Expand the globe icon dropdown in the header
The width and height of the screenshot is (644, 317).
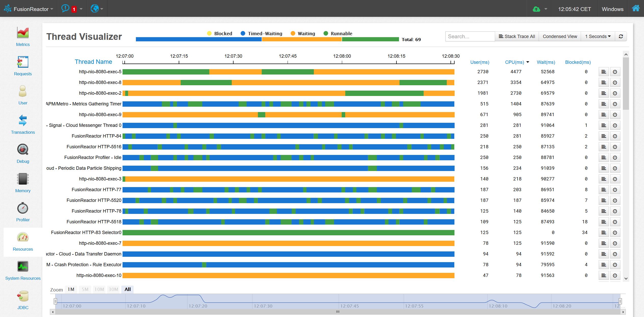97,8
